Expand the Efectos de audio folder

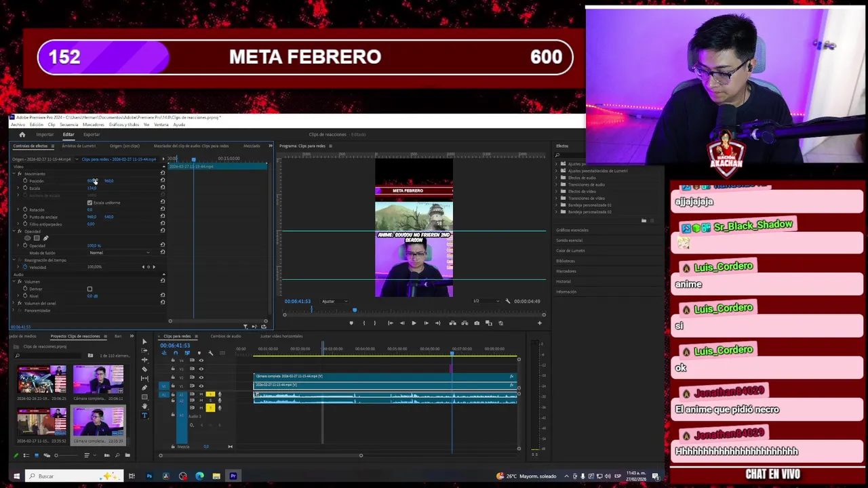click(x=556, y=178)
